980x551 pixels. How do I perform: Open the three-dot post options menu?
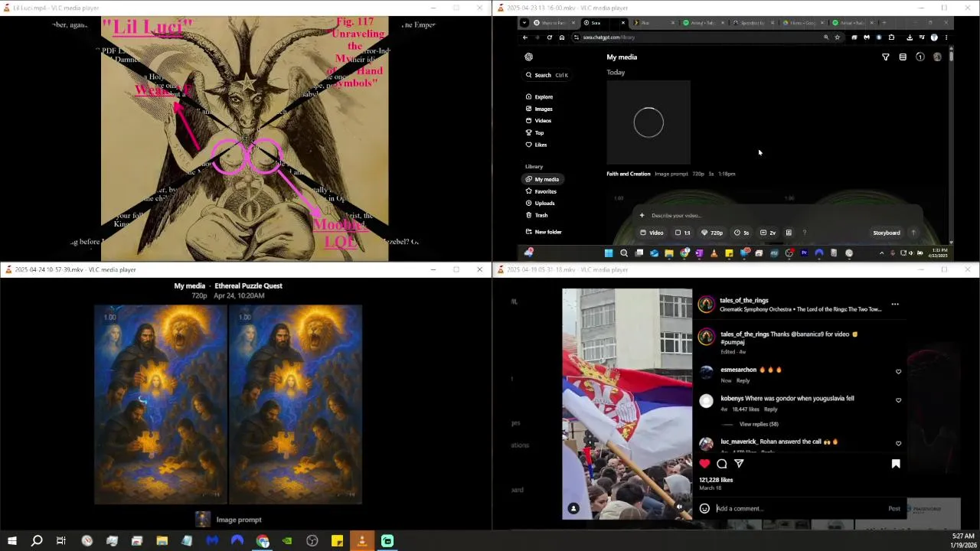(x=895, y=305)
